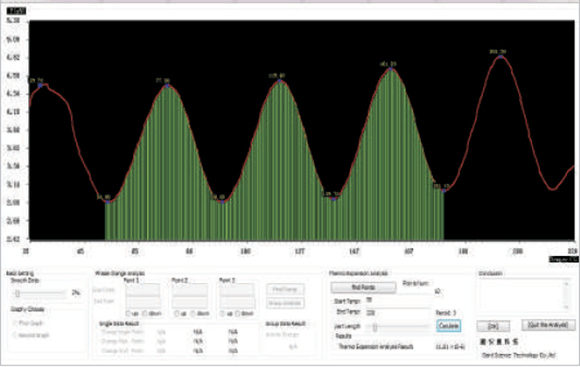Select the 'up' radio under Point 1
This screenshot has width=580, height=367.
point(129,314)
